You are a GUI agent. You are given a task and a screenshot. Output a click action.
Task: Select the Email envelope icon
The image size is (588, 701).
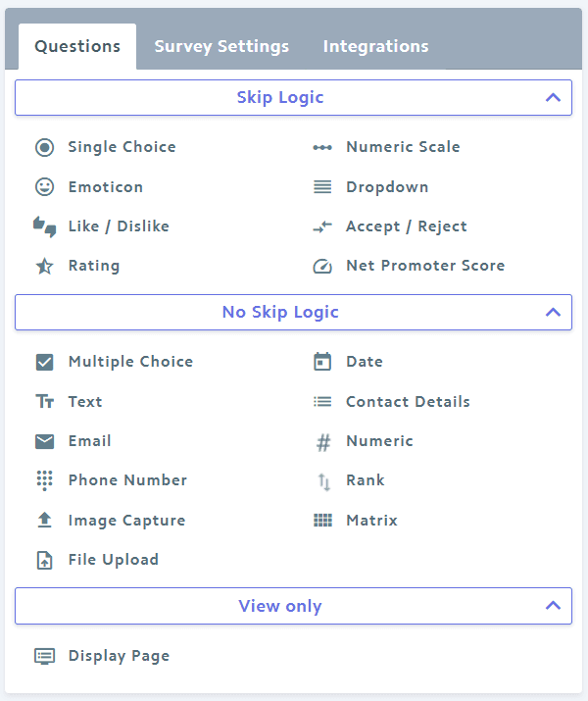click(45, 441)
